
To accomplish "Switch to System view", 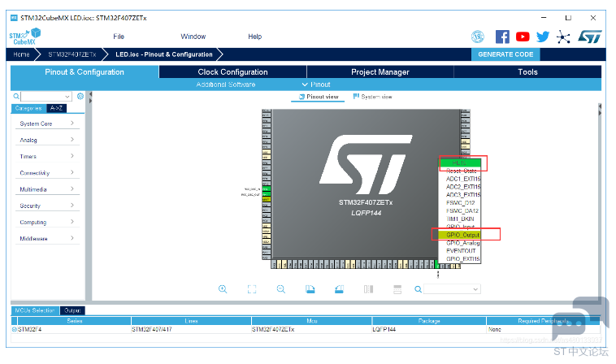I will pos(372,97).
